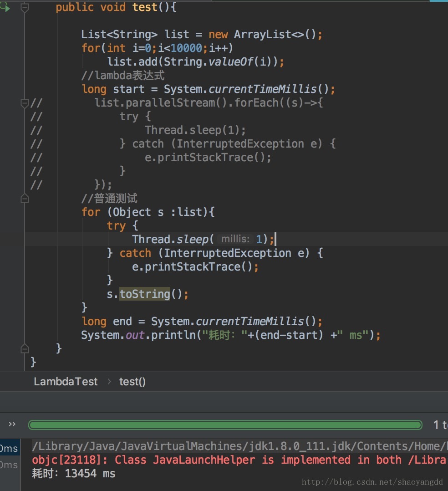448x491 pixels.
Task: Expand hidden toolbar items double-chevron
Action: [x=12, y=424]
